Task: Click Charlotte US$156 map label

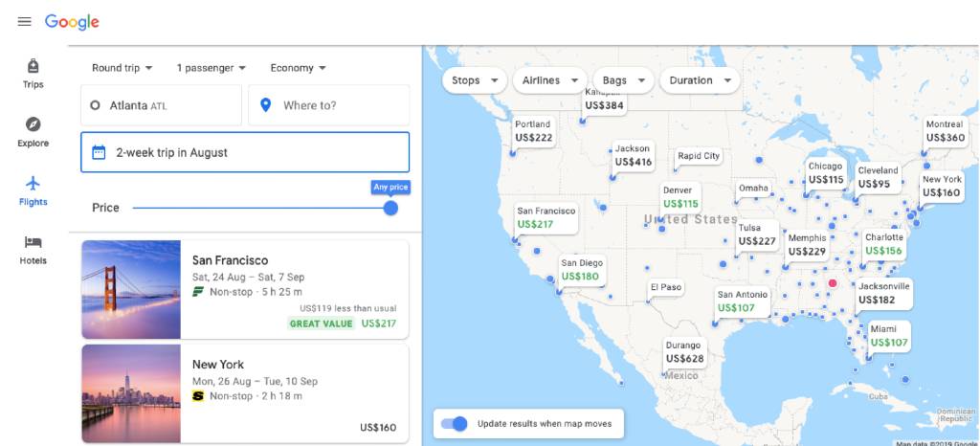Action: coord(883,244)
